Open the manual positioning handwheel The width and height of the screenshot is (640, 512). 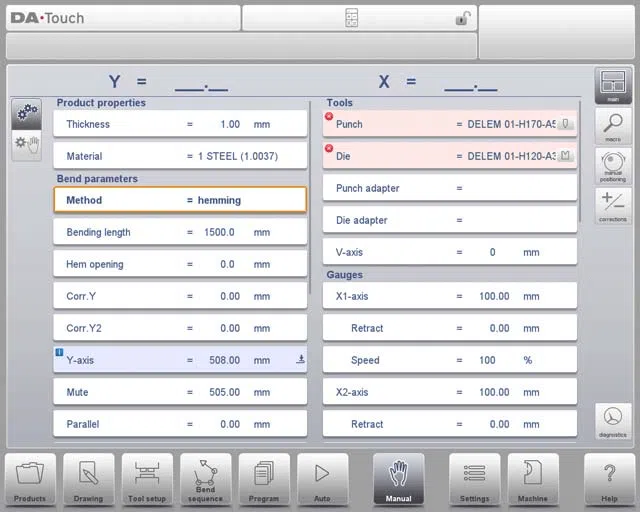pyautogui.click(x=613, y=166)
